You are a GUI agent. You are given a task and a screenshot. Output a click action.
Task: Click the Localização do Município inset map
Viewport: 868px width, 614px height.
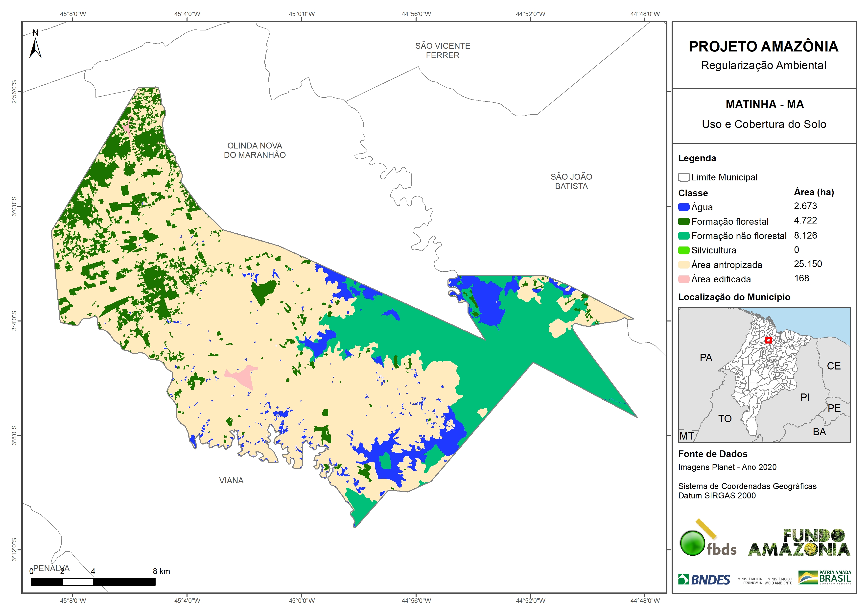click(x=764, y=374)
